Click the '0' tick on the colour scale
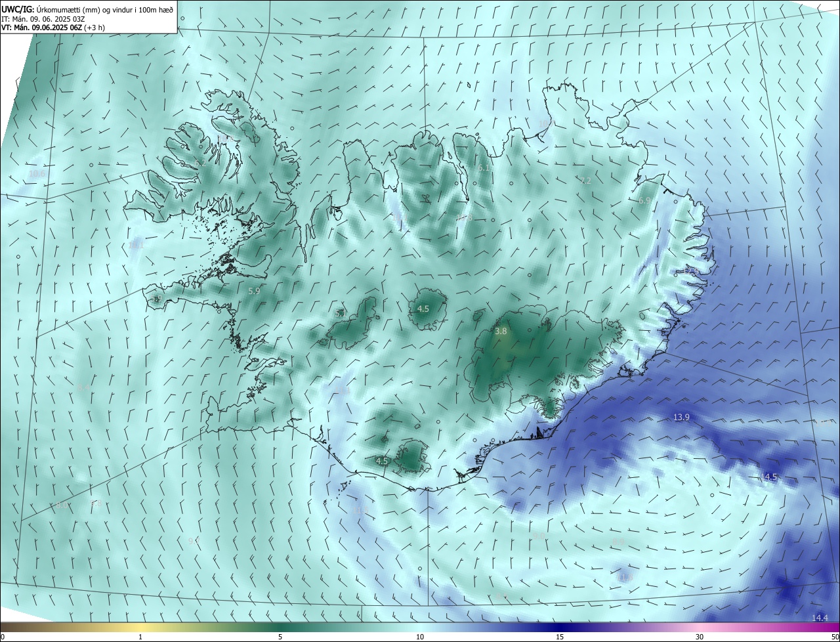This screenshot has height=642, width=840. tap(3, 637)
